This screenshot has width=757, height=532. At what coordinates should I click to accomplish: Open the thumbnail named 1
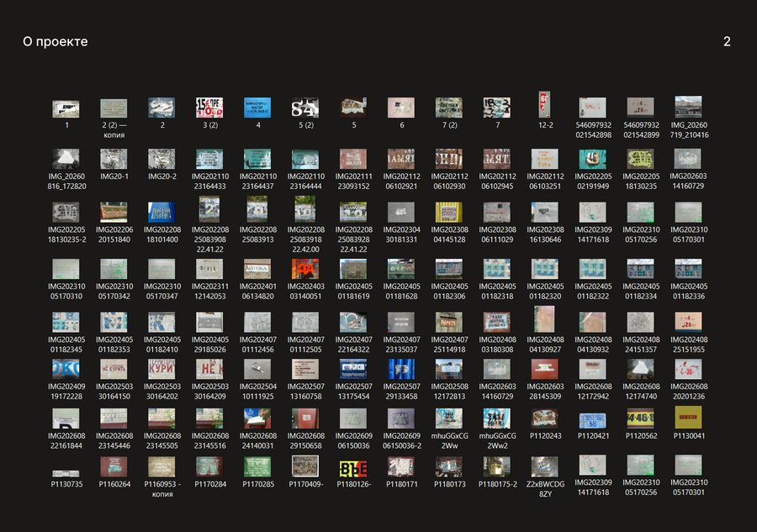point(66,108)
